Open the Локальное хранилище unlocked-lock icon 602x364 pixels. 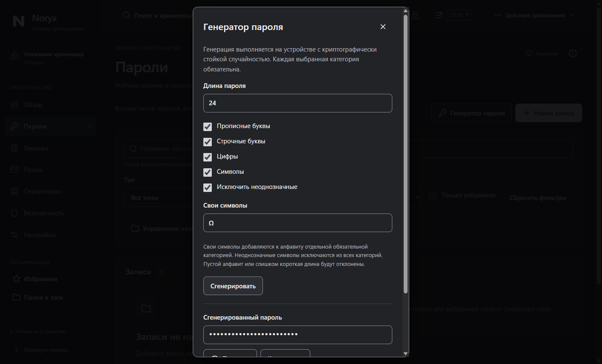click(x=15, y=56)
